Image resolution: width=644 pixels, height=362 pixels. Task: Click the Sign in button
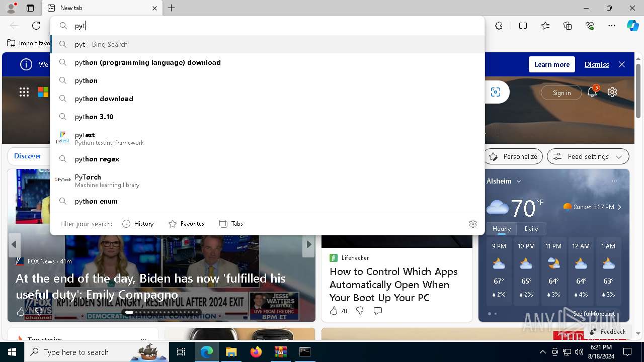click(561, 93)
